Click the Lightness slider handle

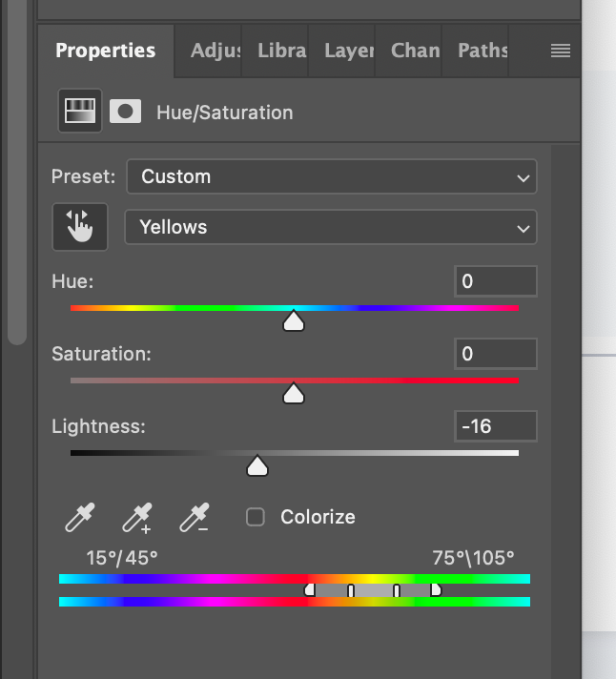(257, 466)
